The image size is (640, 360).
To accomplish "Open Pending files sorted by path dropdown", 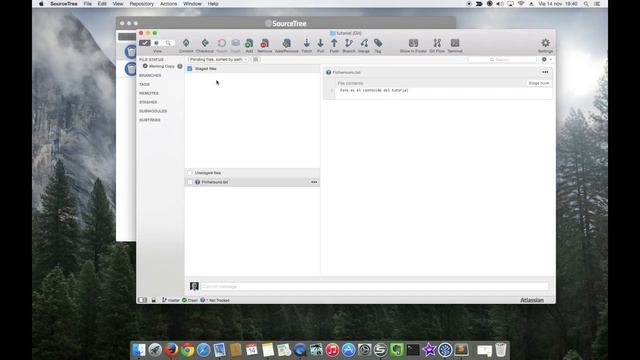I will [x=218, y=60].
